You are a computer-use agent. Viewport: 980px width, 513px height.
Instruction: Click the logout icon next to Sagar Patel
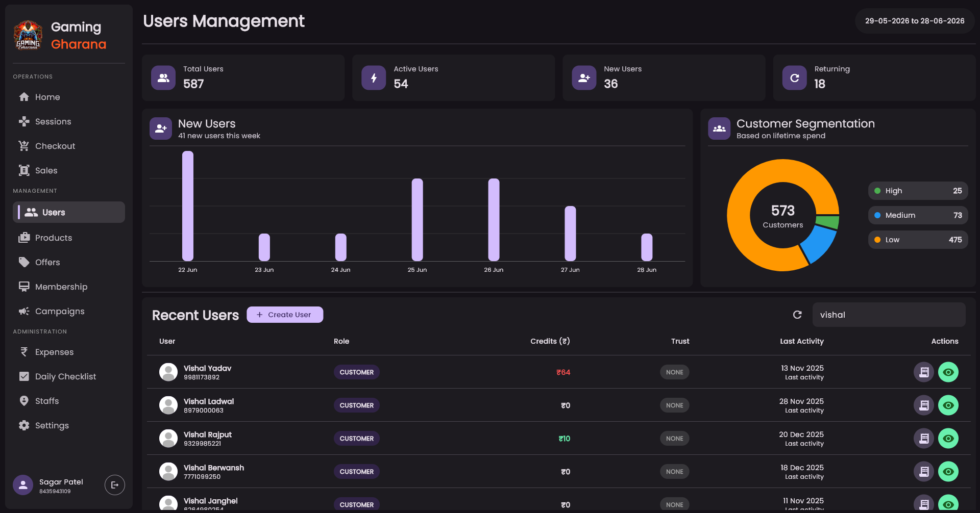point(115,485)
